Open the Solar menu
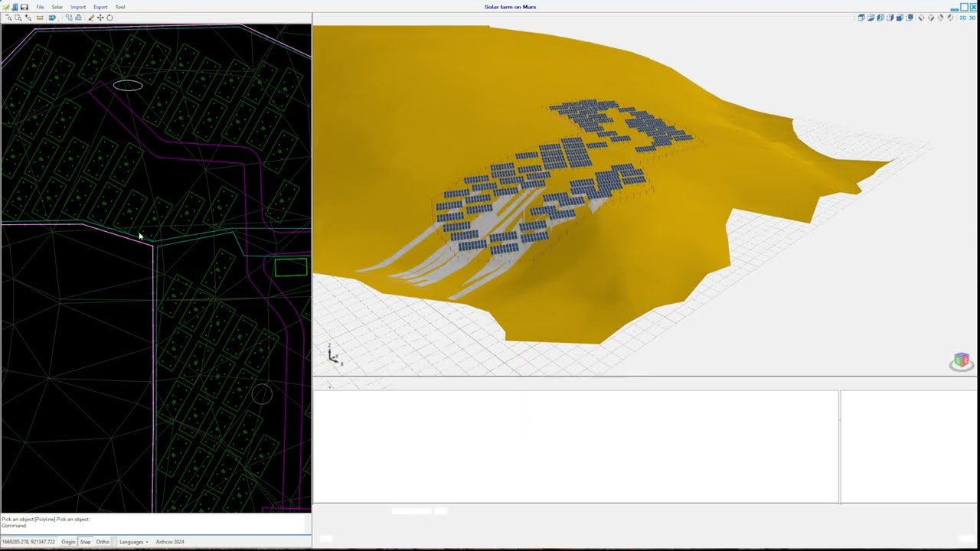 pos(57,7)
